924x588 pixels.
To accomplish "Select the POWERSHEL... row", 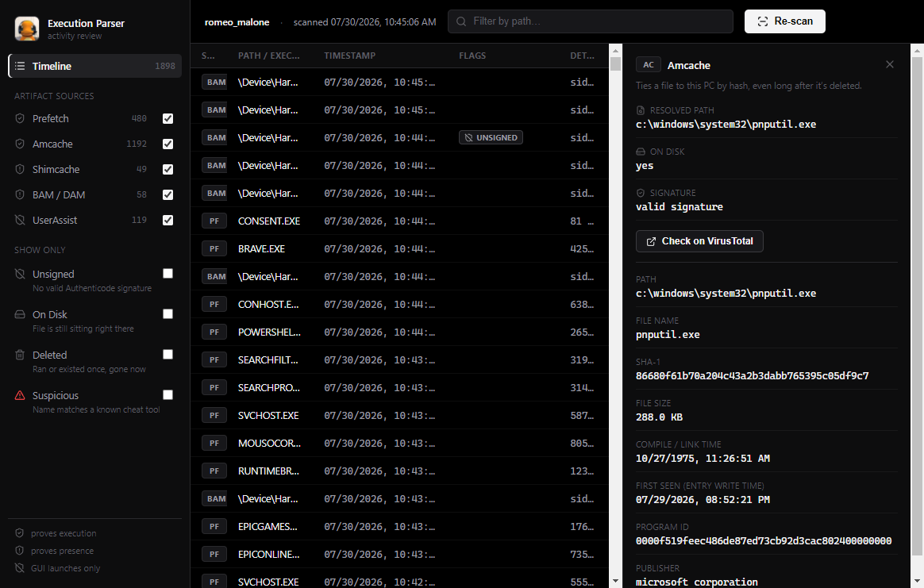I will 399,332.
